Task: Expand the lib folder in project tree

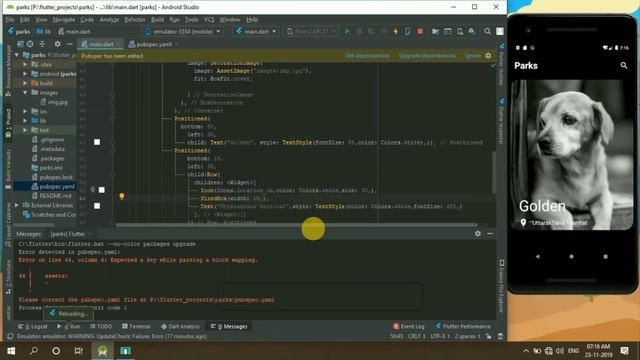Action: (25, 121)
